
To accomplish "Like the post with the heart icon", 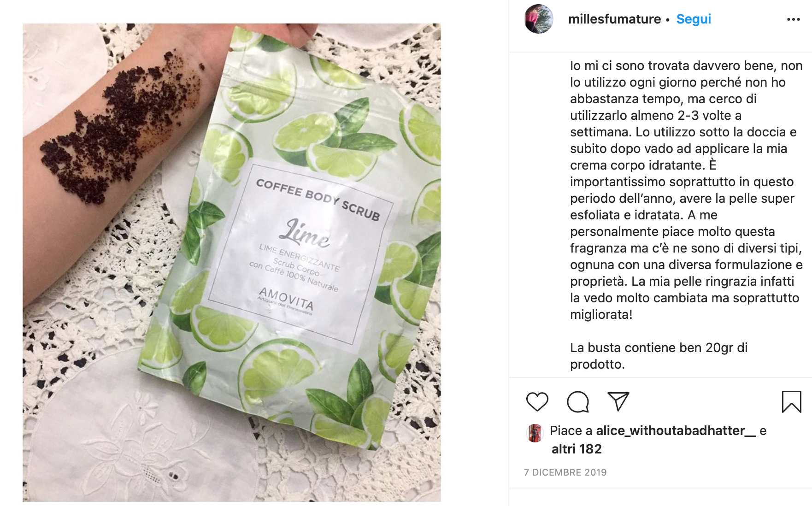I will pyautogui.click(x=537, y=402).
